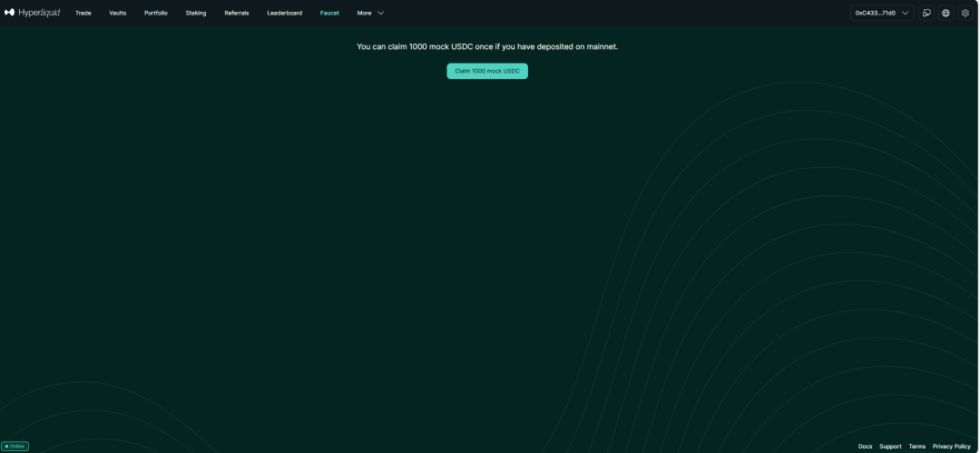The height and width of the screenshot is (453, 980).
Task: Click the Hyperliquid logo
Action: (32, 13)
